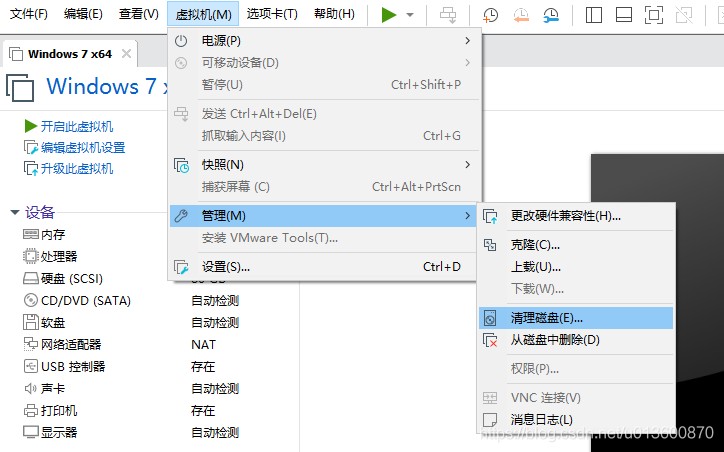Open 设置(S)... menu entry
The height and width of the screenshot is (452, 724).
click(323, 266)
